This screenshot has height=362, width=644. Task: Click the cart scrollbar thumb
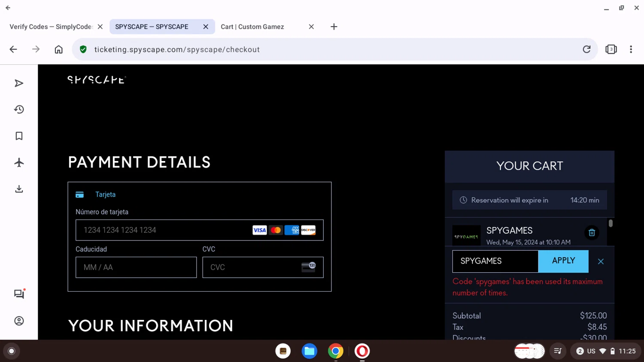click(x=611, y=223)
